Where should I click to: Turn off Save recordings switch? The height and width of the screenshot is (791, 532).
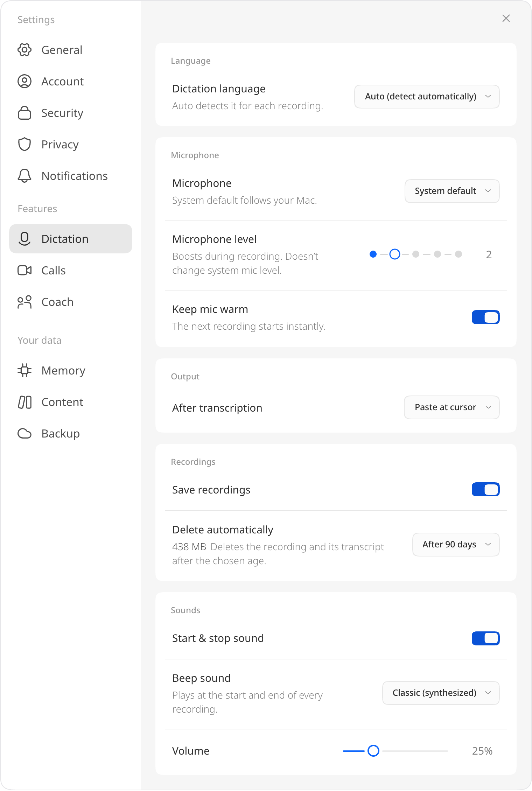486,490
